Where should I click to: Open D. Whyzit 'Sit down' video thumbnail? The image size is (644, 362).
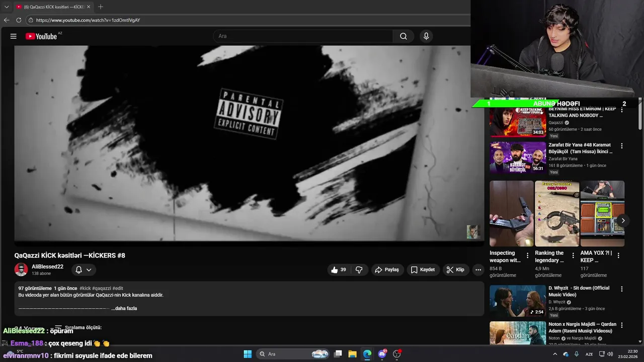coord(518,301)
